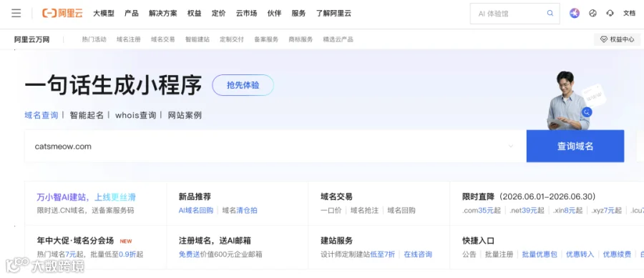The image size is (644, 278).
Task: Click the search magnifier icon in header
Action: point(550,14)
